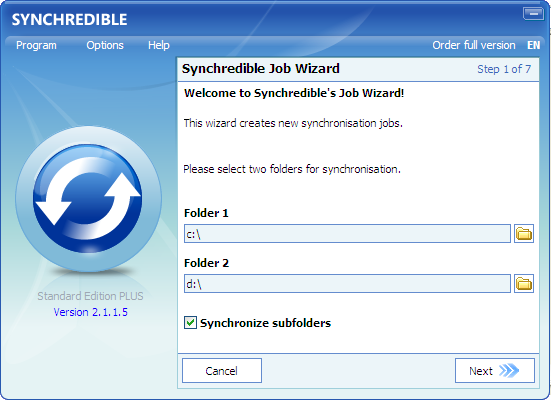551x400 pixels.
Task: Go to the Next wizard step
Action: pos(495,370)
